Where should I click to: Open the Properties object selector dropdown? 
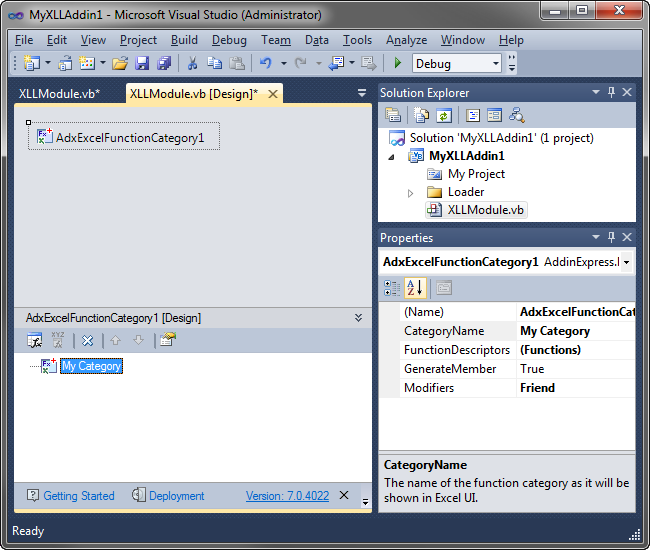tap(626, 262)
